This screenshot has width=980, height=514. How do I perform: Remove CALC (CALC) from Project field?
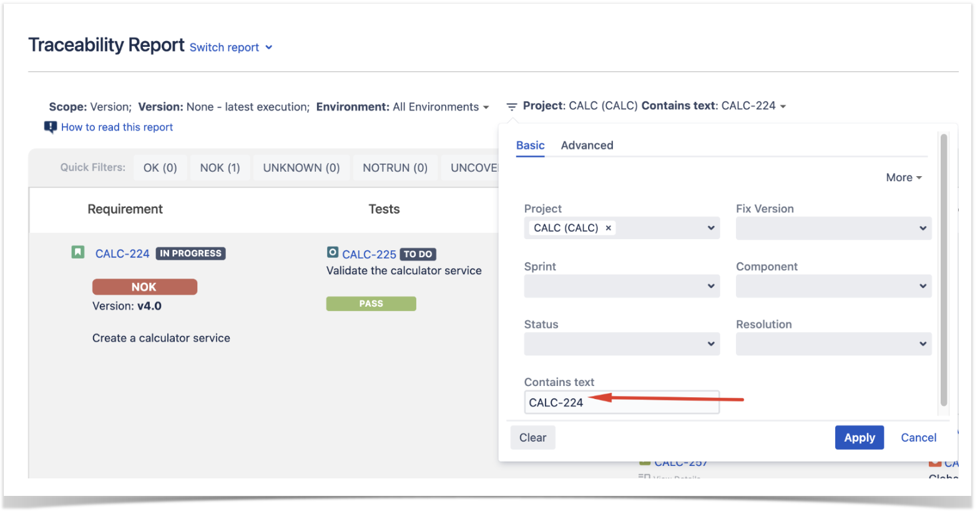(x=608, y=228)
